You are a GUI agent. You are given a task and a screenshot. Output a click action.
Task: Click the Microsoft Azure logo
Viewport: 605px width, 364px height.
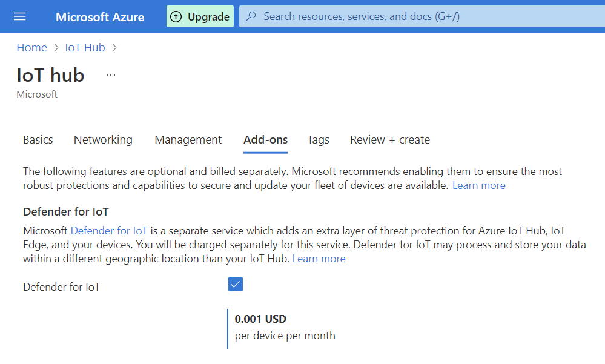coord(99,16)
